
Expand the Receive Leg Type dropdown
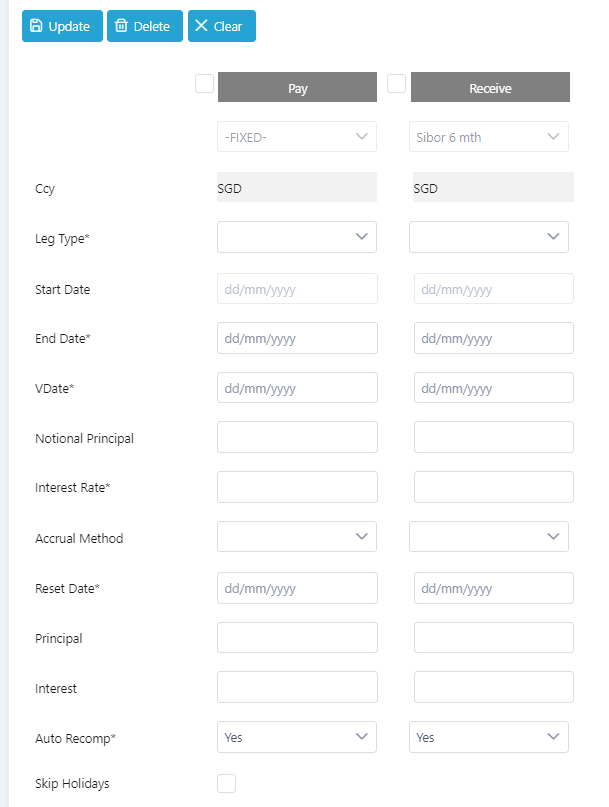tap(489, 237)
